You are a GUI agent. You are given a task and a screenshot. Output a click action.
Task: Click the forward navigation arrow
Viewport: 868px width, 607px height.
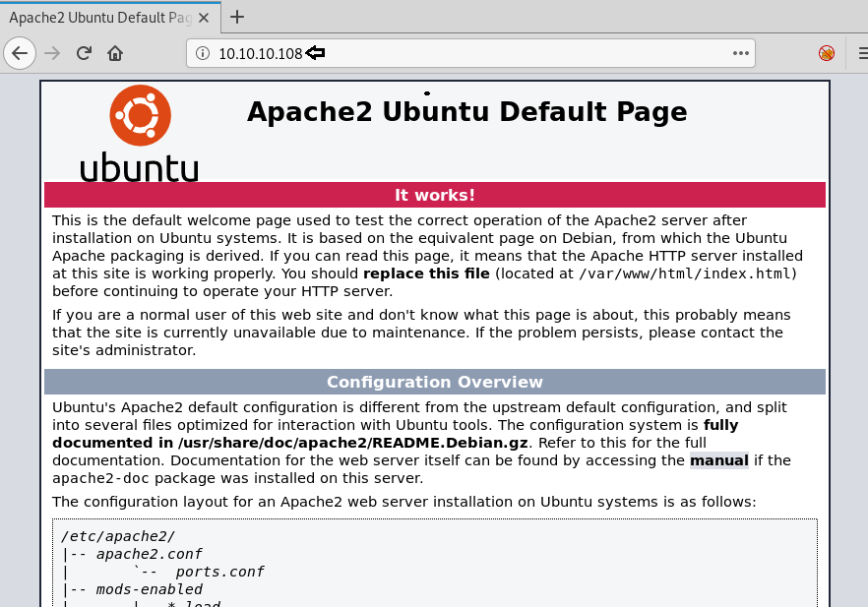click(x=52, y=53)
